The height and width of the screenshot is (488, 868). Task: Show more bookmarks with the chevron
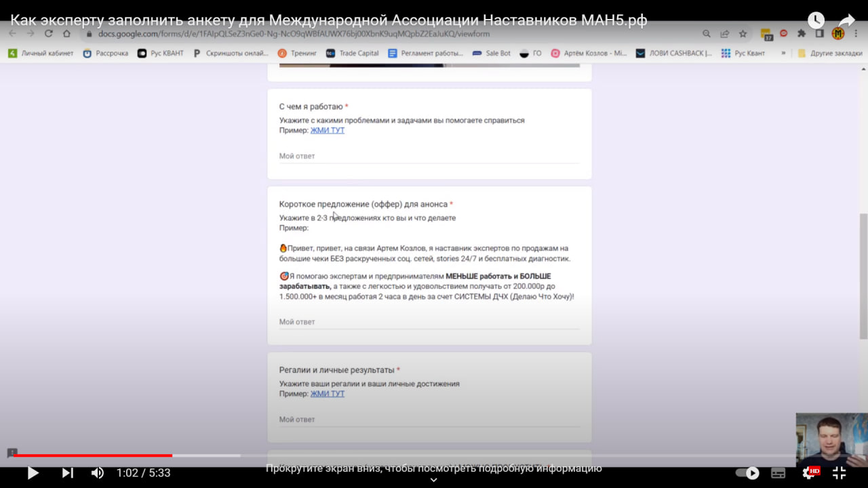pos(783,53)
